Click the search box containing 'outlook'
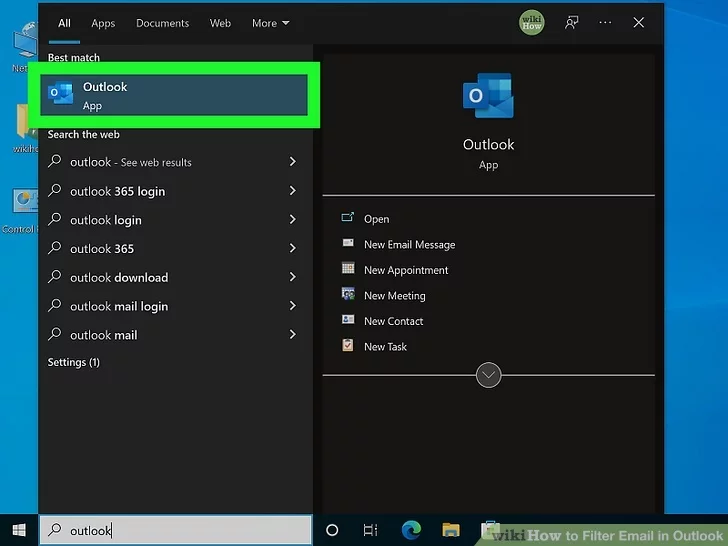 click(x=176, y=530)
